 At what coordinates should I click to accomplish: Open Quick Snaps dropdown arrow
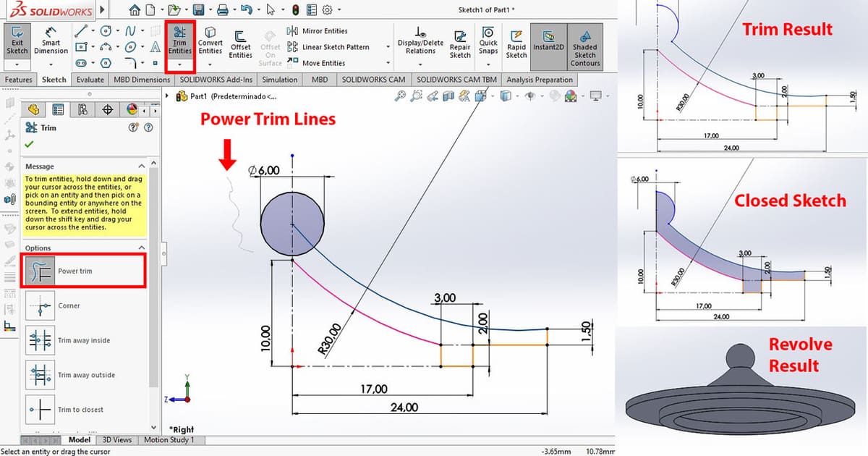point(488,64)
